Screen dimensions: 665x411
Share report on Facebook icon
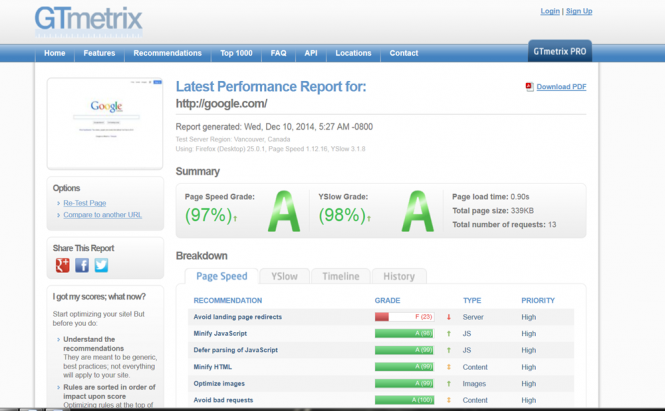pos(82,265)
